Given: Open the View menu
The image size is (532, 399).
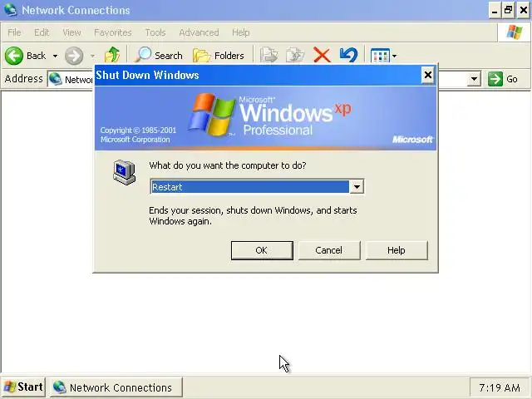Looking at the screenshot, I should coord(71,32).
